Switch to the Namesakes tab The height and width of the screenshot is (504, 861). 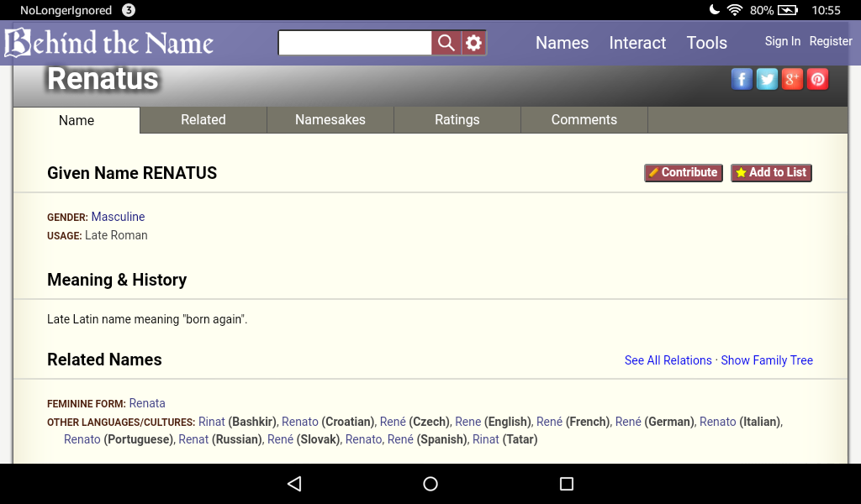tap(330, 120)
